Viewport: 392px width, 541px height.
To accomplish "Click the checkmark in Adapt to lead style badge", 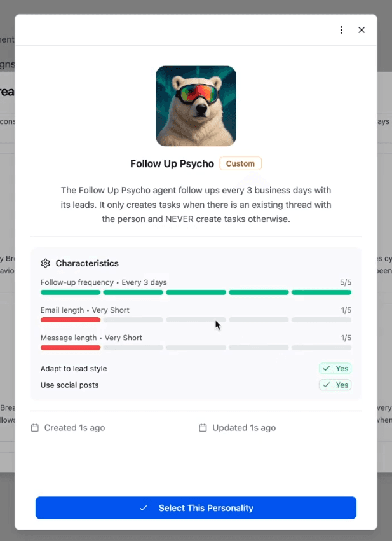I will 326,369.
